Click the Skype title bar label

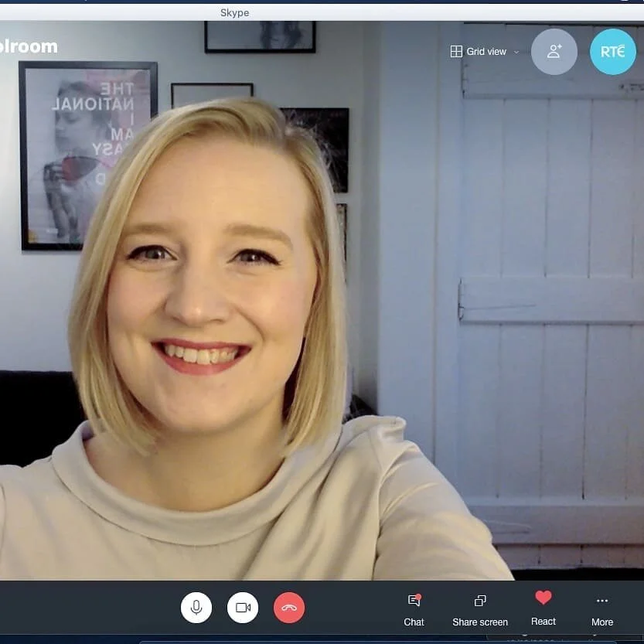pos(234,12)
